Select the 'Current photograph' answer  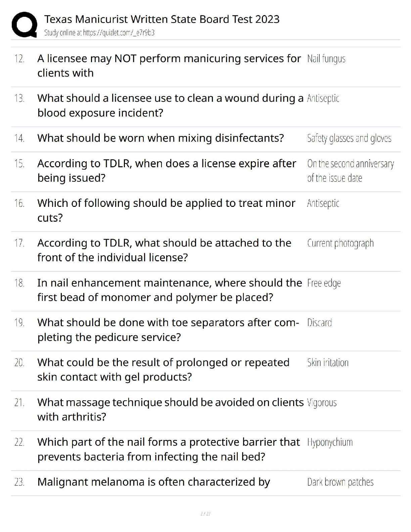(x=340, y=243)
